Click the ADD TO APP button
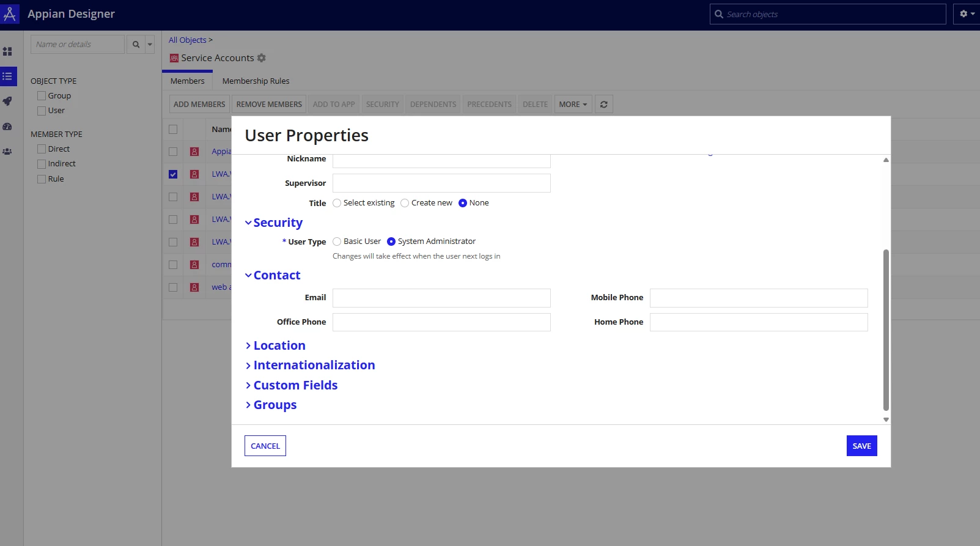The image size is (980, 546). click(334, 104)
